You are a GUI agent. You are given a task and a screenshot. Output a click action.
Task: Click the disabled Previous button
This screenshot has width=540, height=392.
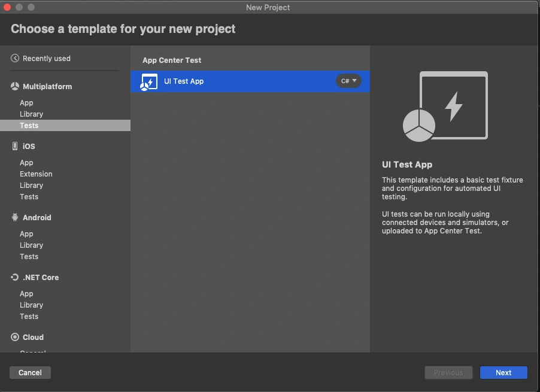pos(448,372)
